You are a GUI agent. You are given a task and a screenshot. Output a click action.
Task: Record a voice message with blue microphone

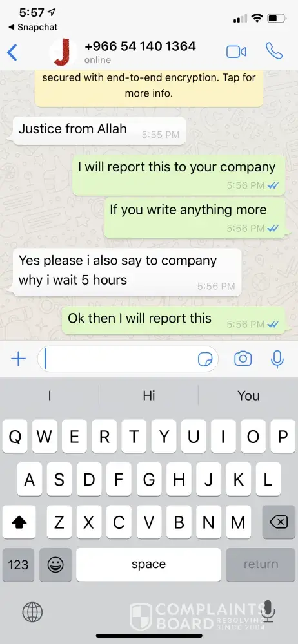tap(277, 359)
